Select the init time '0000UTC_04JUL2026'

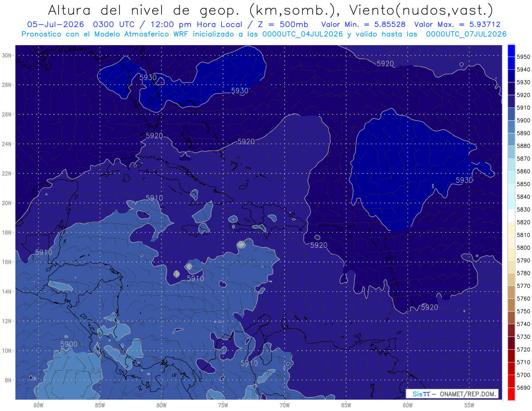pos(303,34)
